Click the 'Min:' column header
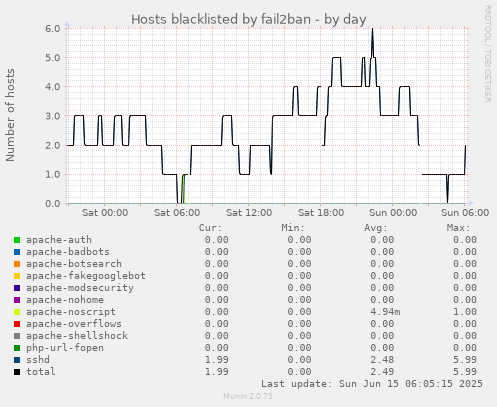 [x=293, y=228]
